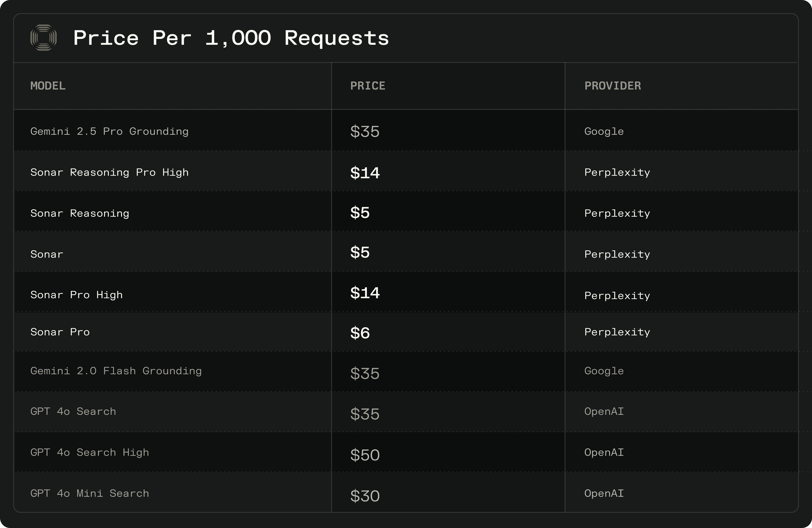
Task: Select the PROVIDER column header
Action: pyautogui.click(x=613, y=86)
